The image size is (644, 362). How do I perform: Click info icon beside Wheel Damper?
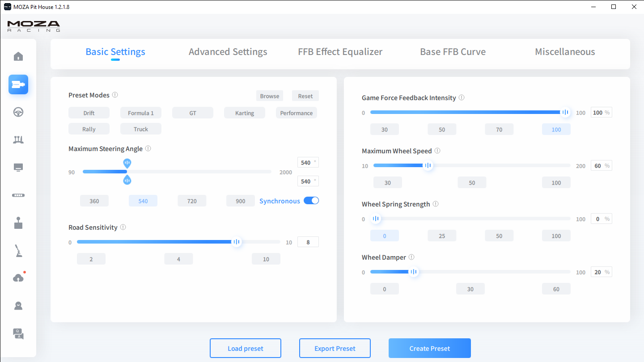[411, 257]
